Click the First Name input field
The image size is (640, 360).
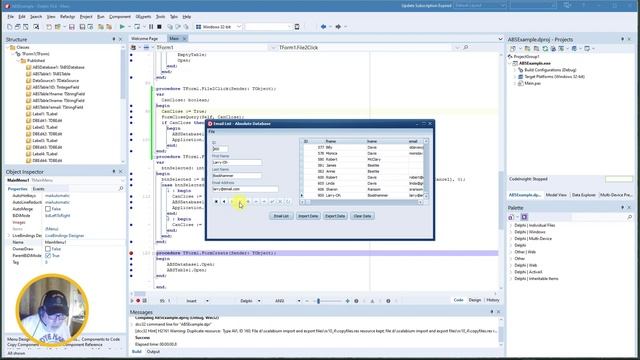pos(237,162)
